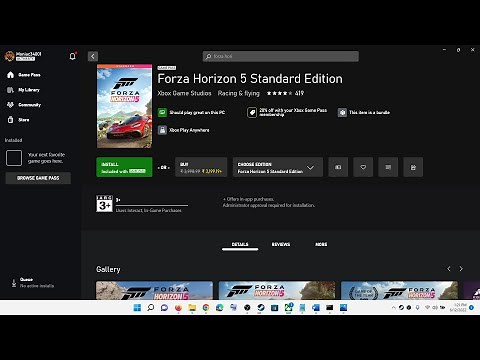Open Xbox app taskbar icon
The width and height of the screenshot is (480, 360).
tap(288, 308)
